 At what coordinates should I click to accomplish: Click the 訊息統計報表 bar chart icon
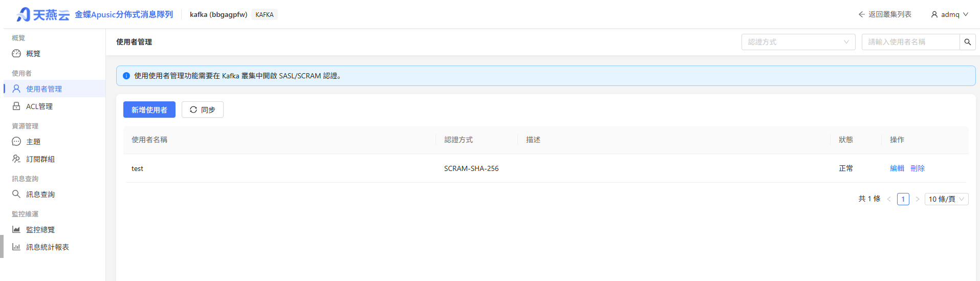[x=16, y=247]
